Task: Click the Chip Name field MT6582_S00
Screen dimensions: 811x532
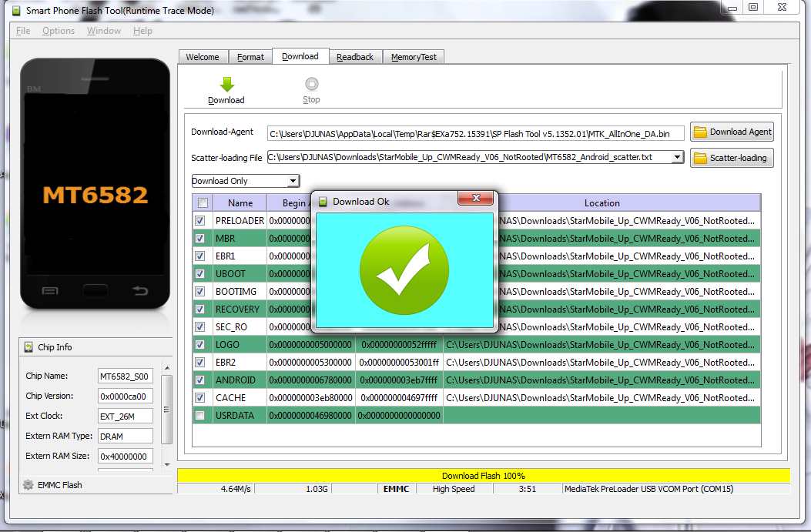Action: click(126, 376)
